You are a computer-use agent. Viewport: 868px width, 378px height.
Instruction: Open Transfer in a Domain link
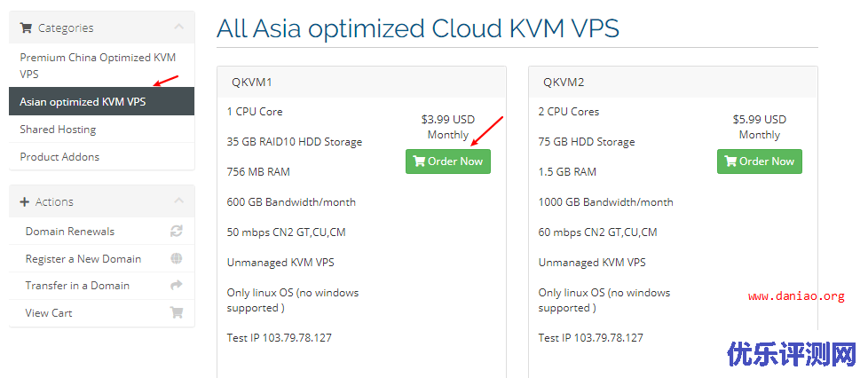[77, 286]
